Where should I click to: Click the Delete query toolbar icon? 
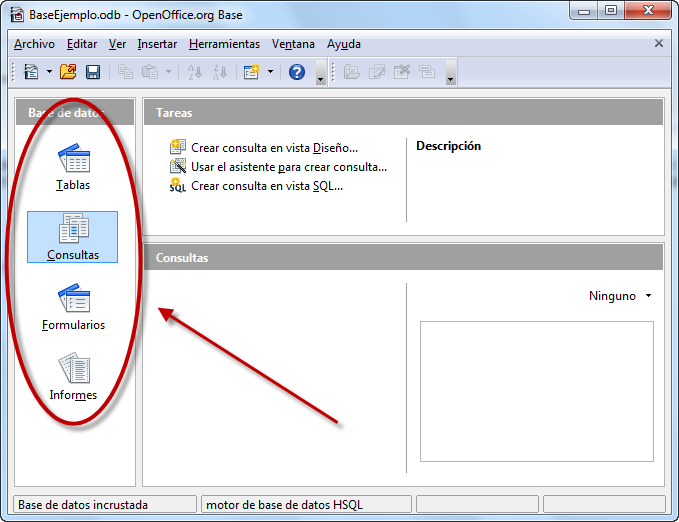(402, 72)
